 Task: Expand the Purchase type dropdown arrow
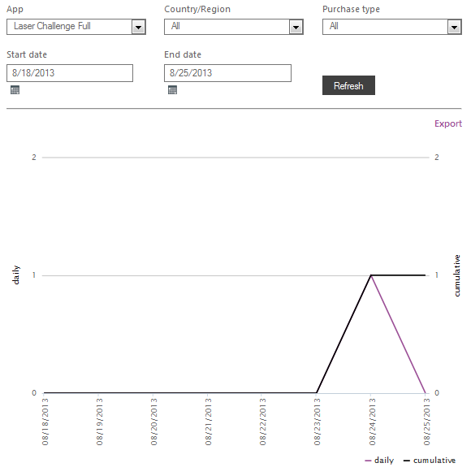[x=454, y=27]
